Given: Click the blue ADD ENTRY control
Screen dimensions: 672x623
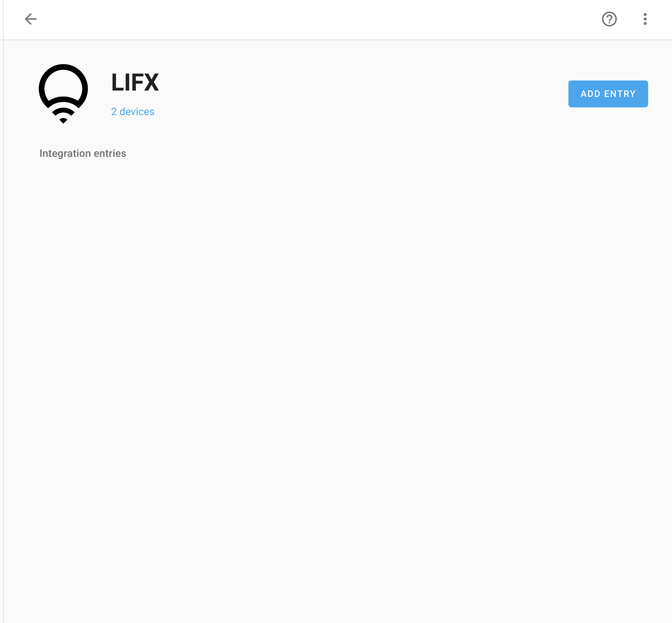Looking at the screenshot, I should [608, 94].
